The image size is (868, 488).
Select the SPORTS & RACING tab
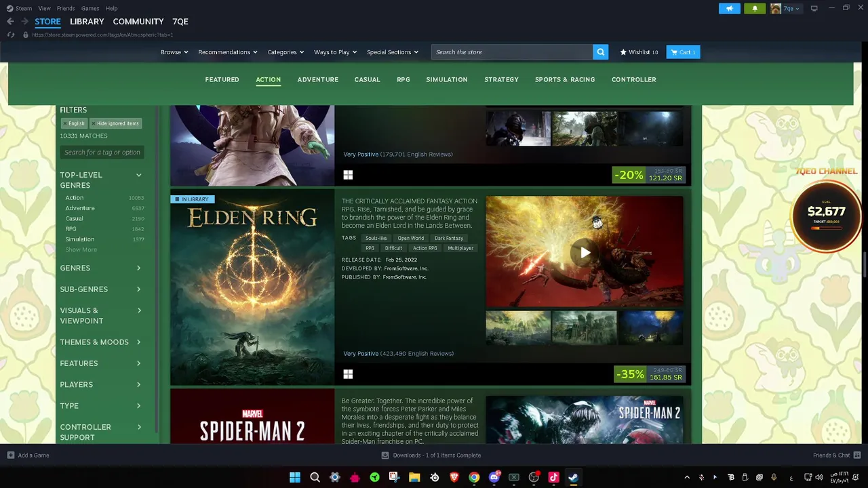click(x=565, y=80)
